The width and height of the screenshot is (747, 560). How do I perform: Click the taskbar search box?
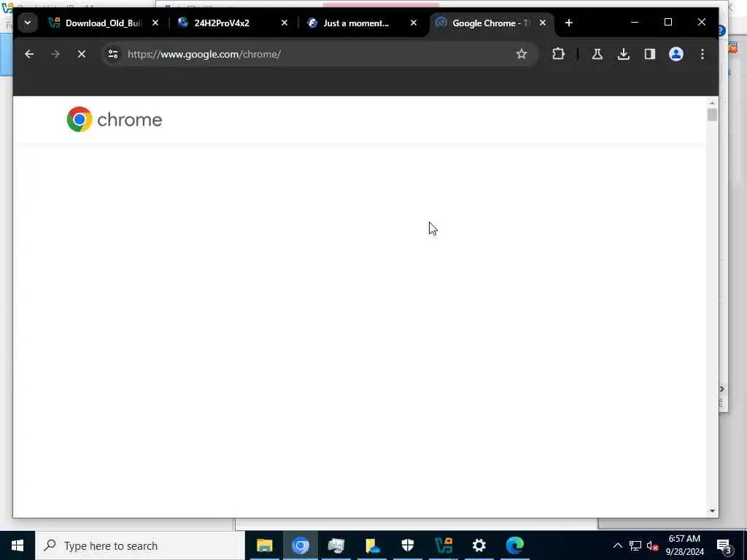[140, 545]
